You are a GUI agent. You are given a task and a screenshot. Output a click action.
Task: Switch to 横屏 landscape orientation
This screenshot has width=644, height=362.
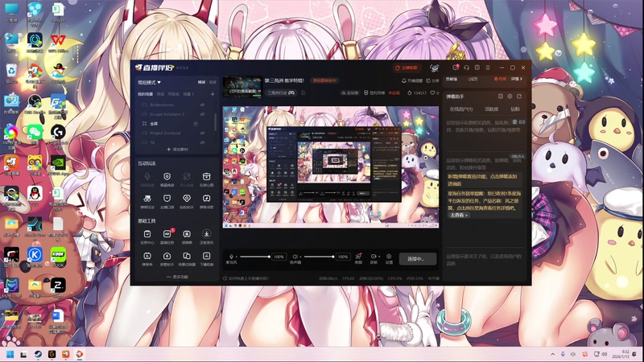(202, 82)
